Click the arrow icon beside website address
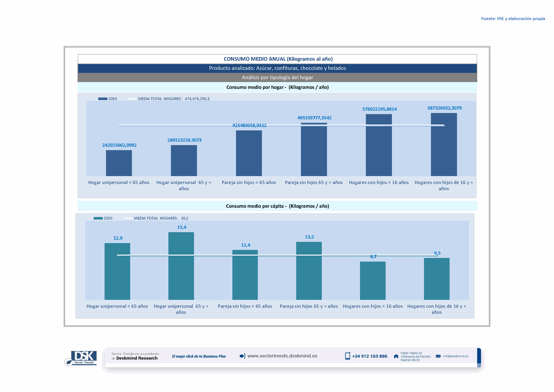Viewport: 554px width, 392px height. click(x=242, y=356)
